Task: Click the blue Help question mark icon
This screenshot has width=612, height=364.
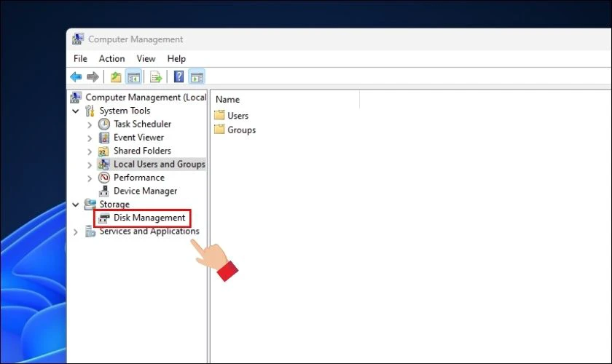Action: pyautogui.click(x=178, y=76)
